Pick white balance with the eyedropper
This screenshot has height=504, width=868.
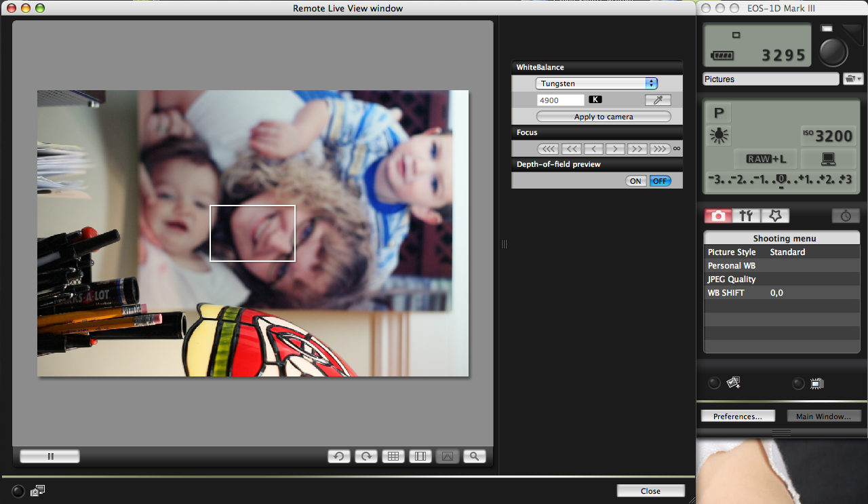point(657,100)
